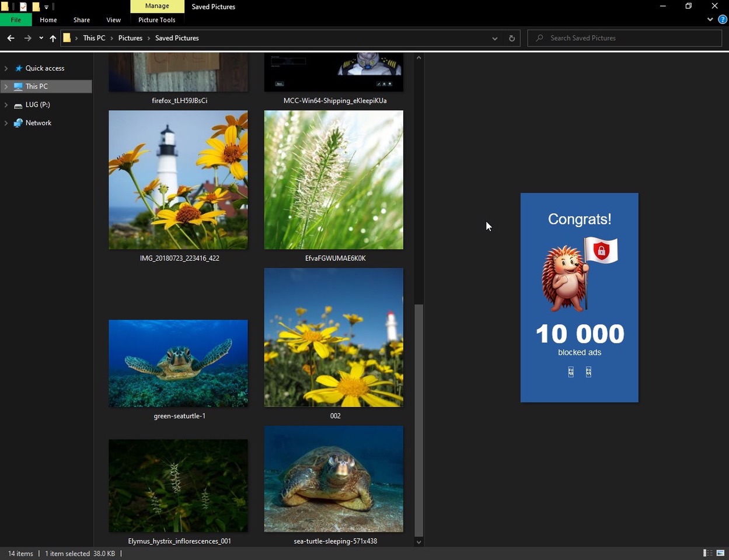729x560 pixels.
Task: Select the green-seaturtle-1 thumbnail
Action: click(178, 363)
